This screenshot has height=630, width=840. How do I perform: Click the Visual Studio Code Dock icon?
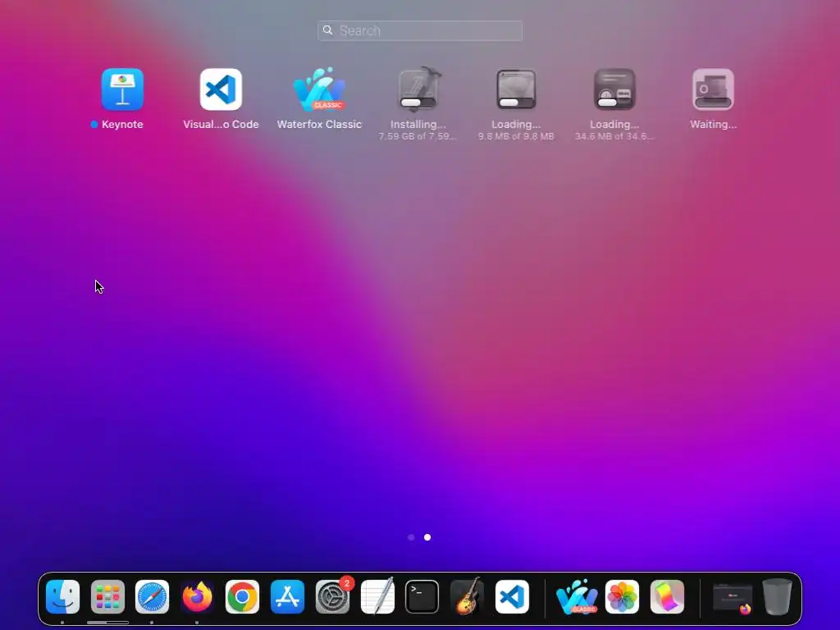[512, 596]
